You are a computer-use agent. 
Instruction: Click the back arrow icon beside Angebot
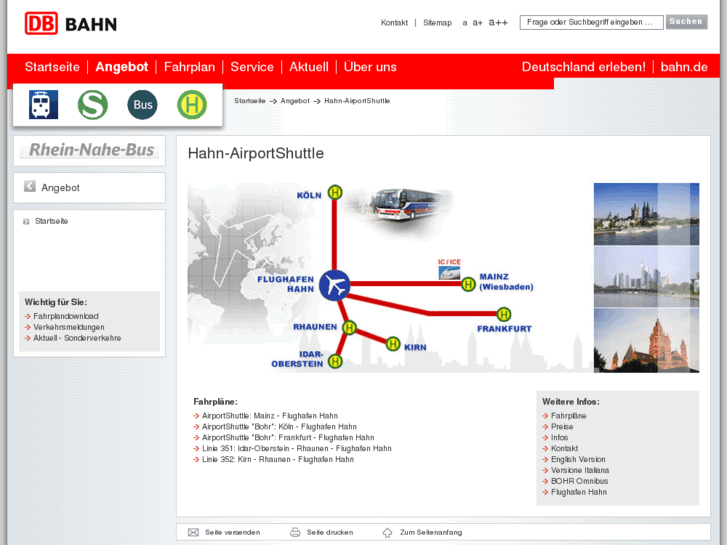pyautogui.click(x=30, y=186)
